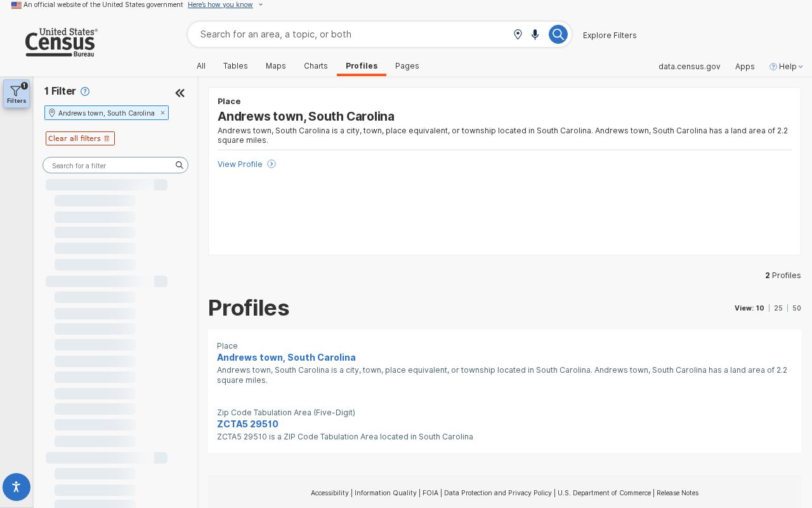Click the microphone voice search icon
Image resolution: width=812 pixels, height=508 pixels.
[535, 34]
